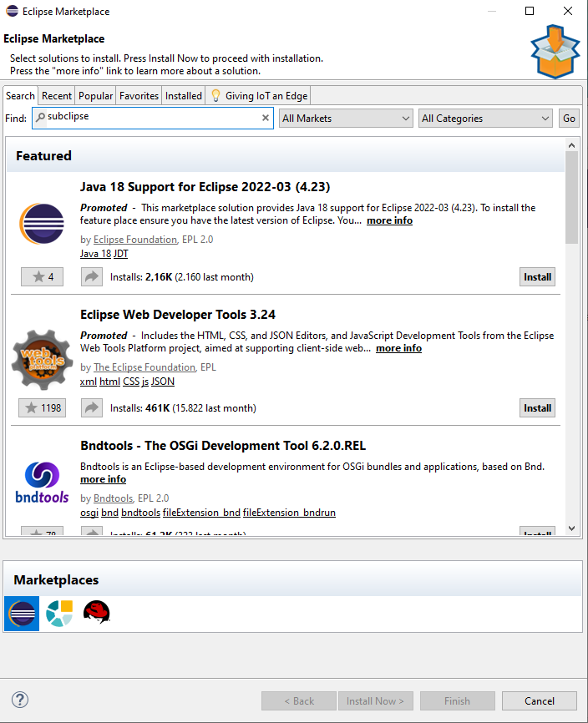Click the lightbulb icon on the IoT tab
Image resolution: width=588 pixels, height=723 pixels.
215,95
